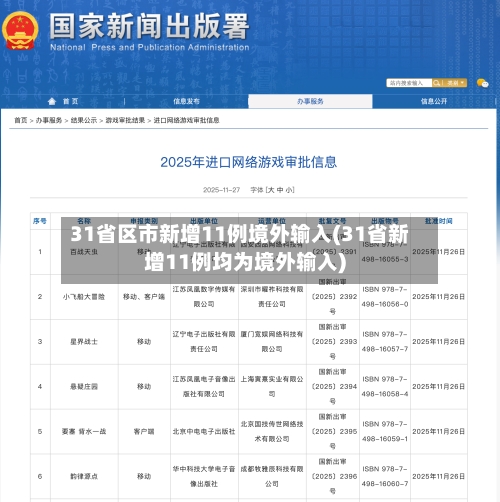This screenshot has width=500, height=502.
Task: Click row 5 operator starting with 北京
Action: [x=272, y=432]
